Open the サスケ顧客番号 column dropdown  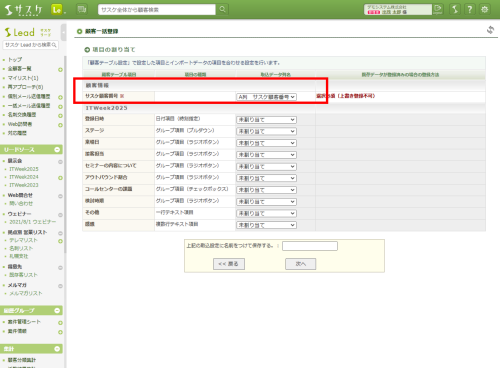tap(266, 97)
